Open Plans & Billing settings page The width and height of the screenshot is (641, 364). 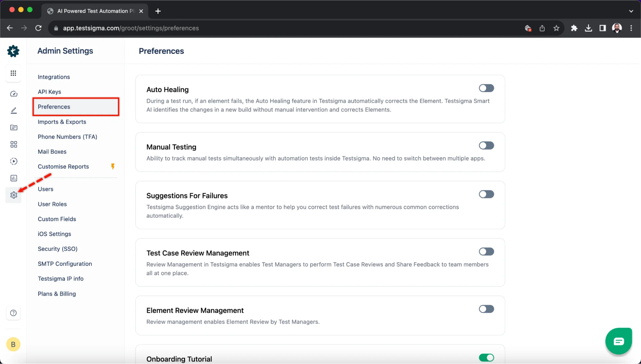coord(57,294)
